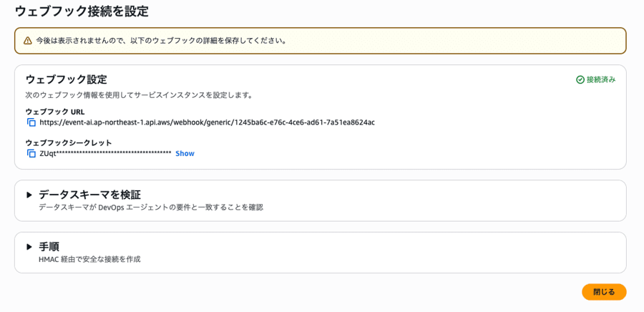Click the ウェブフックシークレット field label

(x=69, y=142)
